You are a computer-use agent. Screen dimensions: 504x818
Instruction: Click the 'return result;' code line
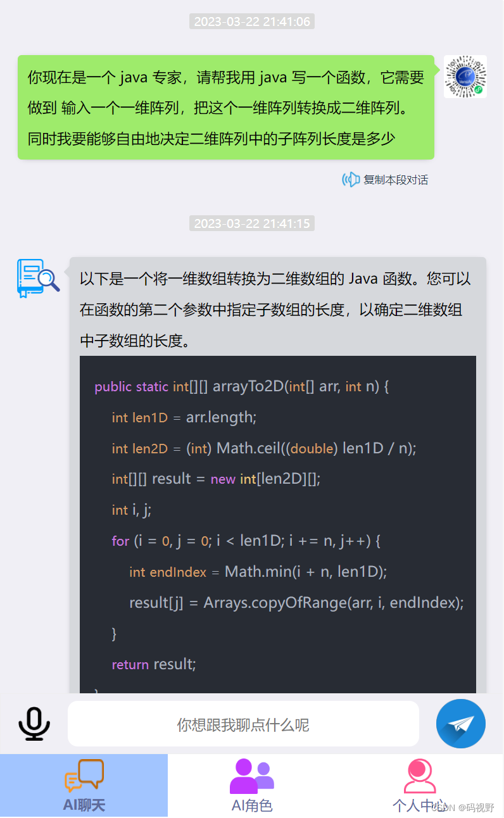point(154,664)
